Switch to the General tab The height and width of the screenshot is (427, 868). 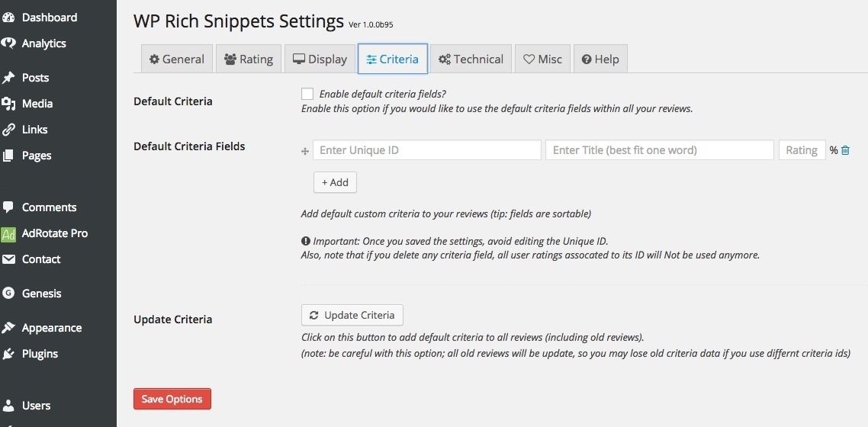[177, 59]
